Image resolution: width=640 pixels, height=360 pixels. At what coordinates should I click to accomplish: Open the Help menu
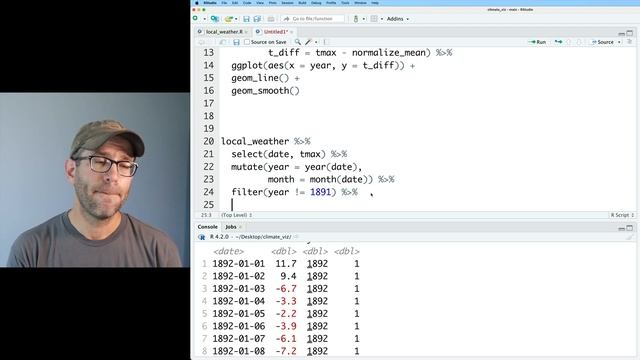coord(375,3)
